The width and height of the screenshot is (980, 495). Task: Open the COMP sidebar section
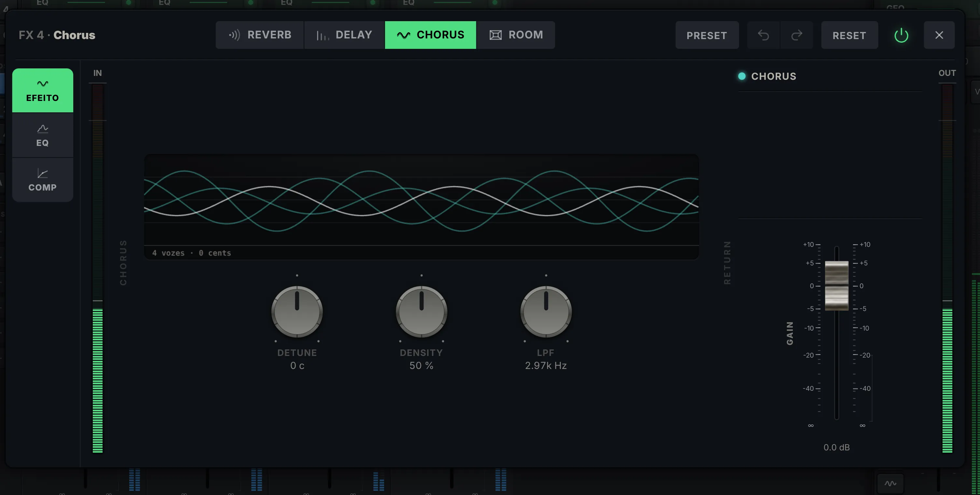[43, 179]
